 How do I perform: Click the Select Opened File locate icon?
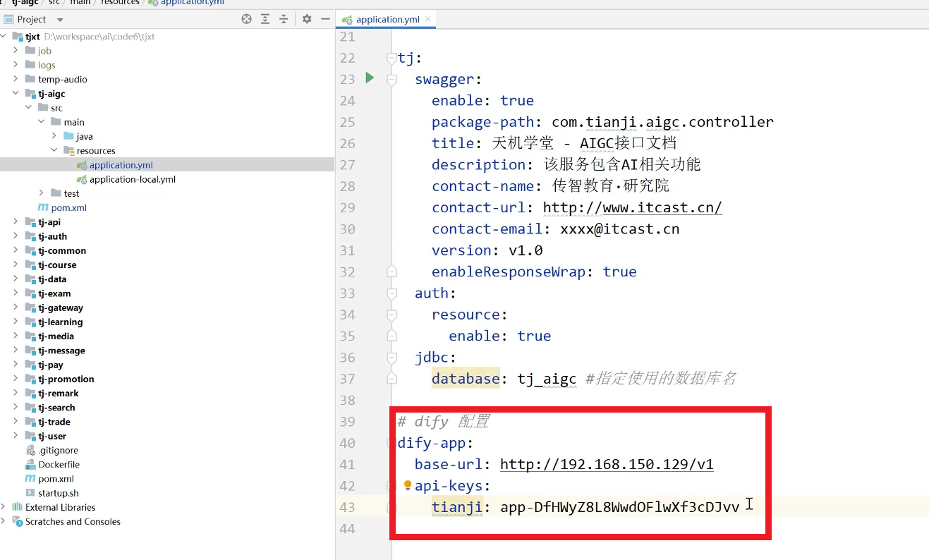pyautogui.click(x=246, y=19)
